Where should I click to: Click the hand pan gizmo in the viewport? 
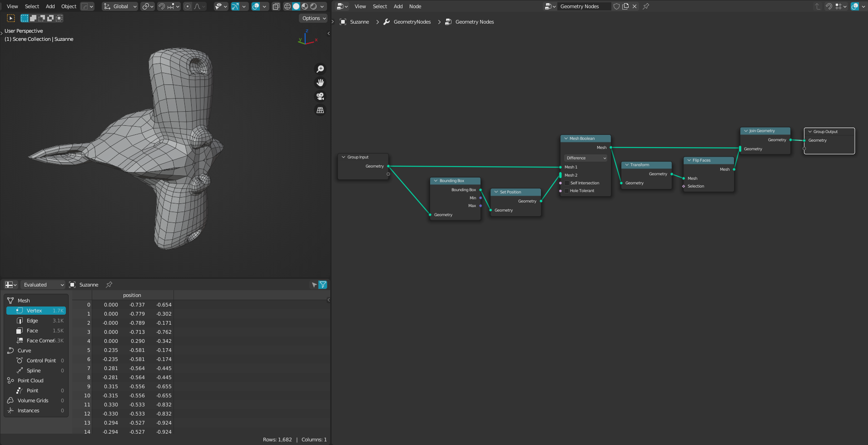320,83
